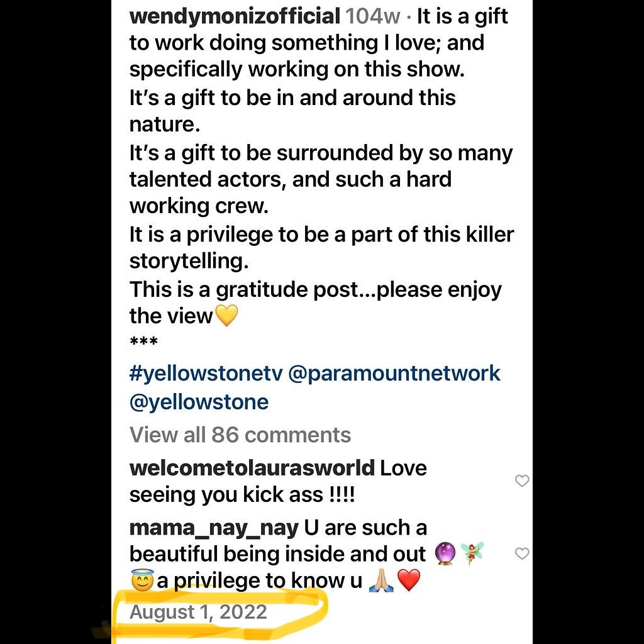Screen dimensions: 644x644
Task: Click the angel halo smiley emoji
Action: [142, 581]
